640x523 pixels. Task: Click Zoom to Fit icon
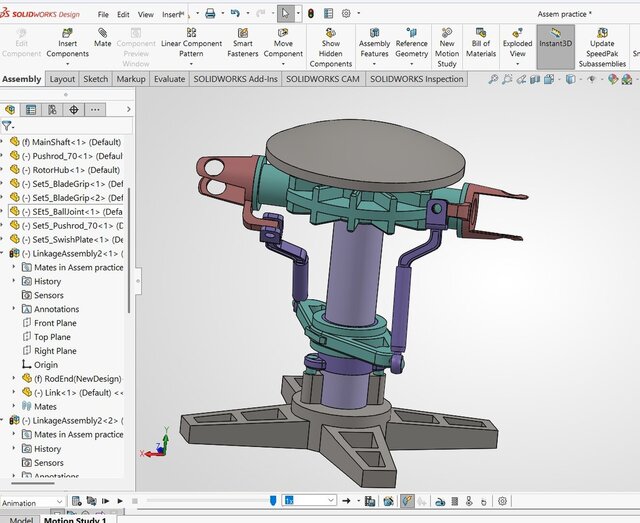(x=493, y=79)
